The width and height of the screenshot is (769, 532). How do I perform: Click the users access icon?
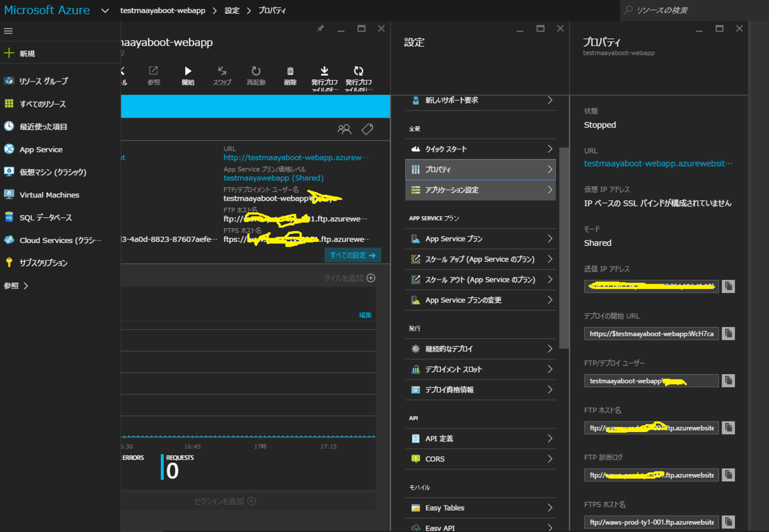point(344,129)
